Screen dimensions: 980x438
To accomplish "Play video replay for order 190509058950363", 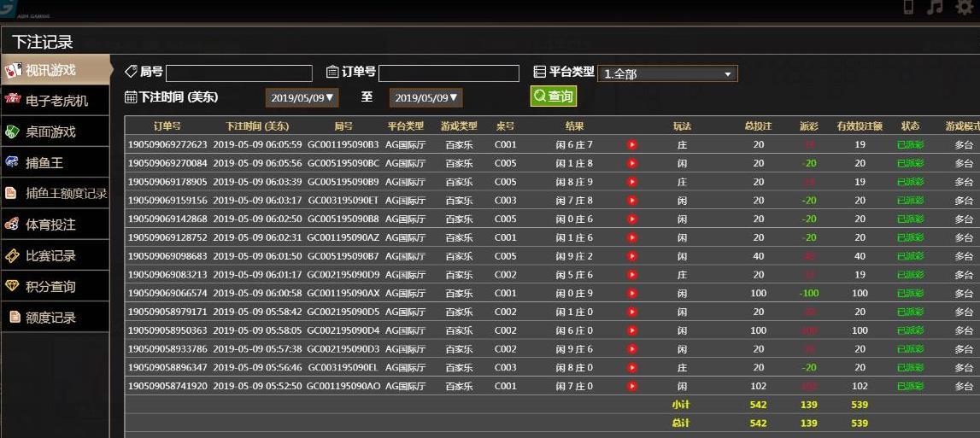I will point(632,330).
